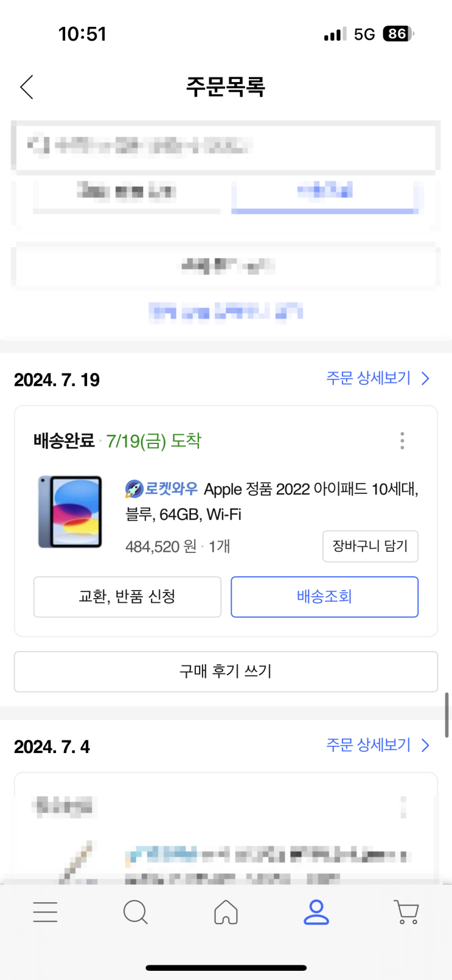Click the 교환, 반품 신청 button

pyautogui.click(x=127, y=597)
